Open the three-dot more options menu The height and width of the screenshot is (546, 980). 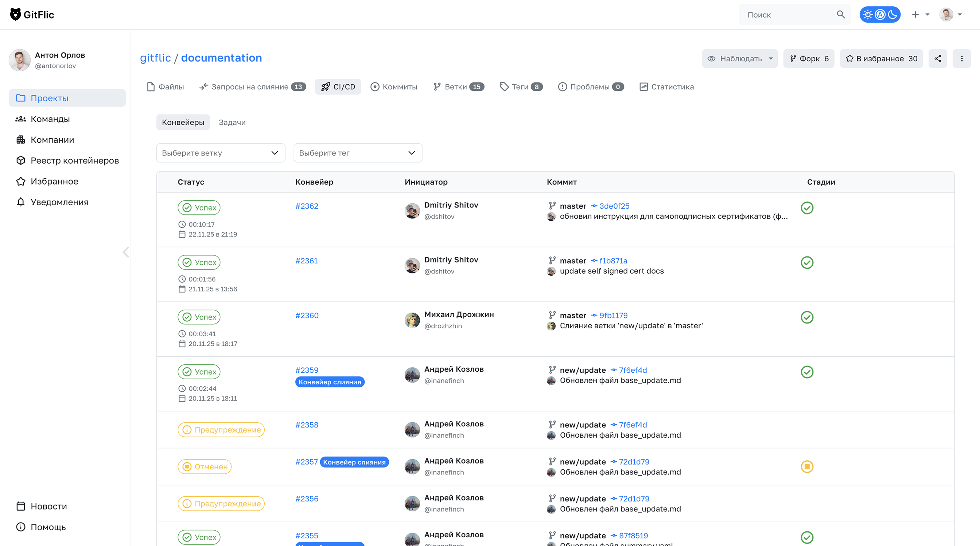click(x=962, y=58)
